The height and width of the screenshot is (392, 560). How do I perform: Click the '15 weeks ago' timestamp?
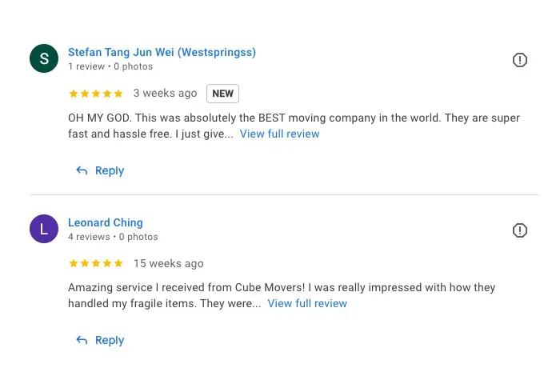tap(168, 263)
